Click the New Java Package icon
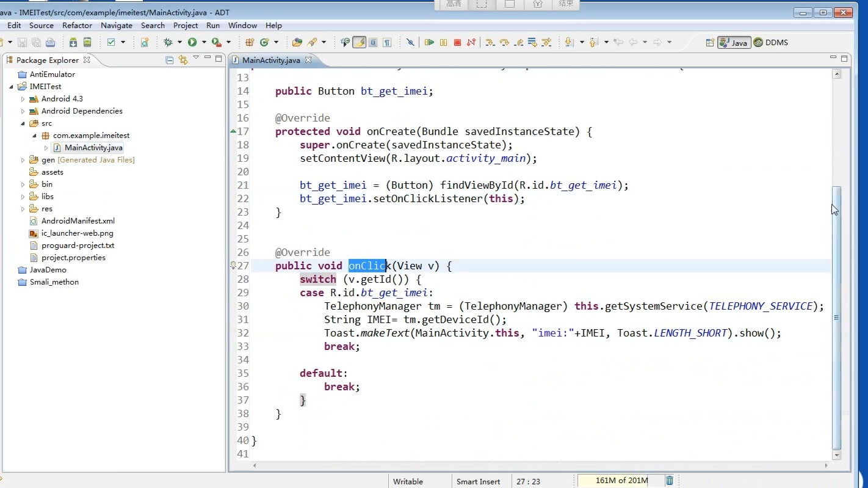 (x=249, y=42)
